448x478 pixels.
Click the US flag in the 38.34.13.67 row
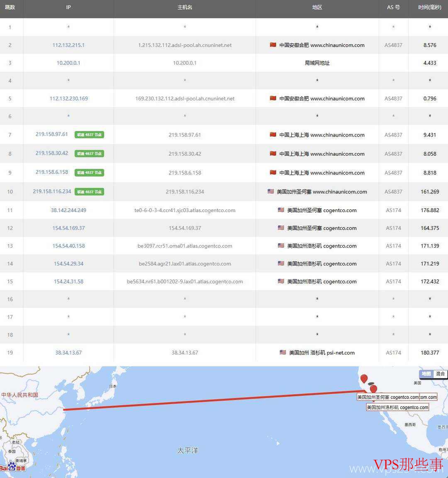pyautogui.click(x=283, y=352)
